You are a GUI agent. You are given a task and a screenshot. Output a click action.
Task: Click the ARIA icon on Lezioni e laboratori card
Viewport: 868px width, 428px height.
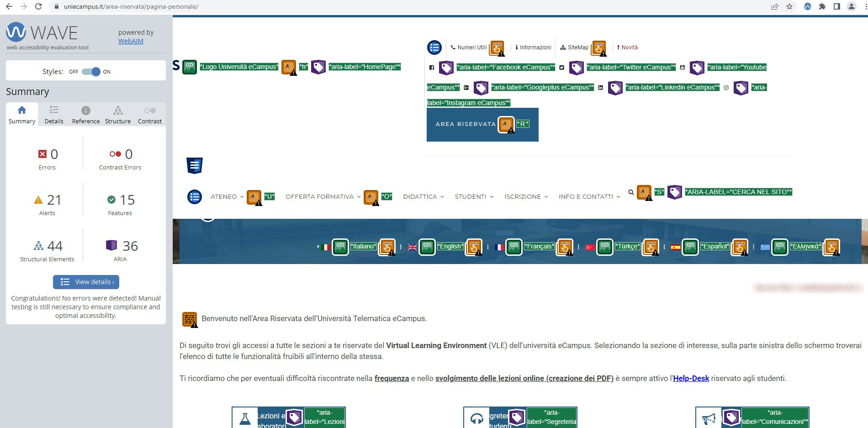(294, 417)
